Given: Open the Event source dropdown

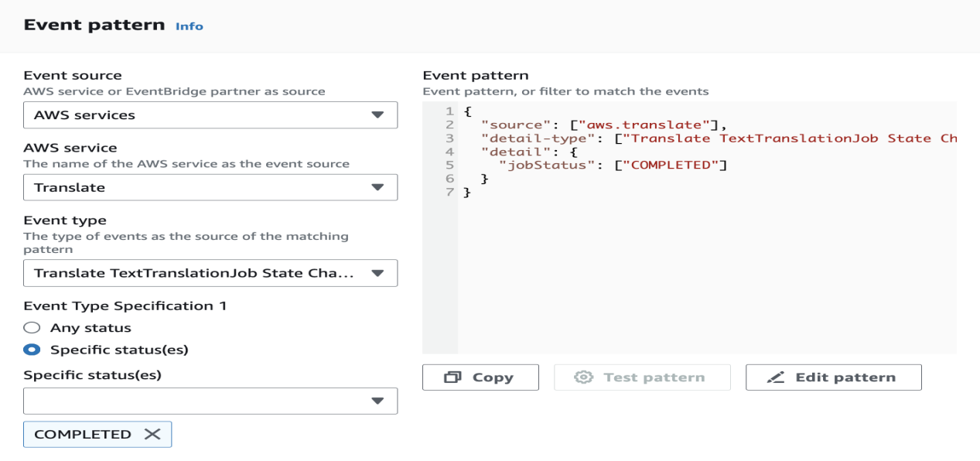Looking at the screenshot, I should coord(210,115).
